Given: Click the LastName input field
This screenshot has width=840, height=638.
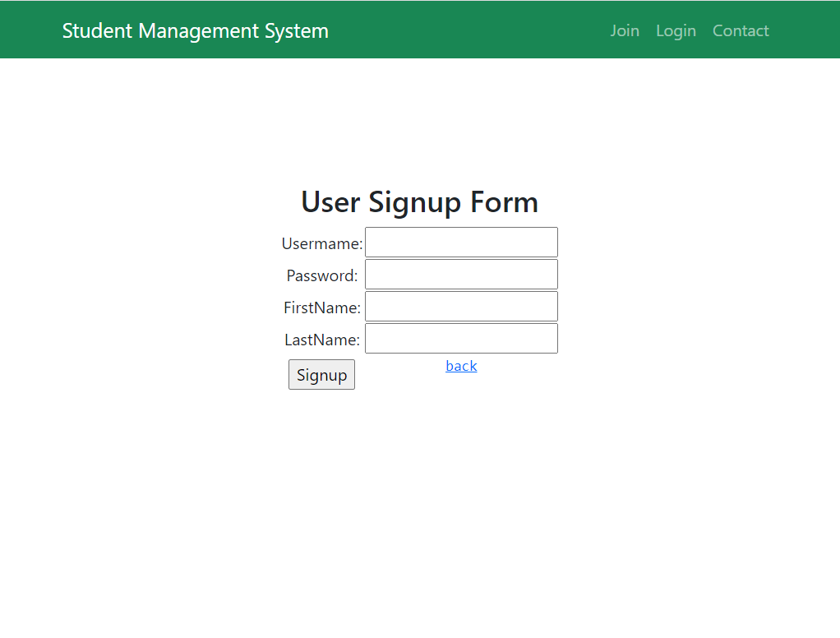Looking at the screenshot, I should click(x=461, y=338).
